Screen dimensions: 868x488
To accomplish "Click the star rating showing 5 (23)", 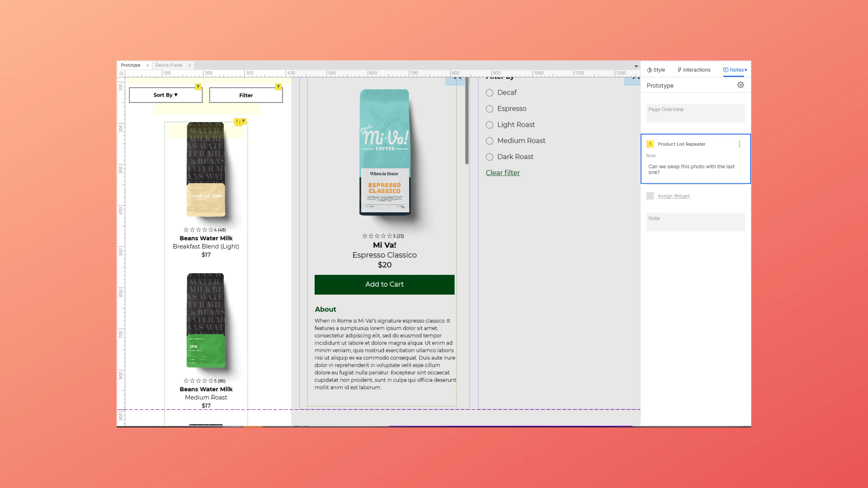I will [383, 236].
